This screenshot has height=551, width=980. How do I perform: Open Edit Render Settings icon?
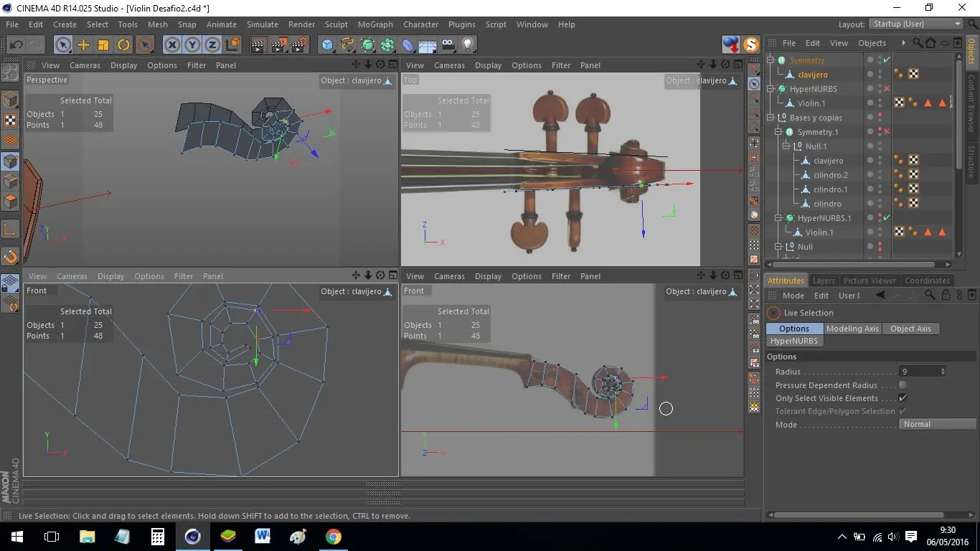pos(298,44)
